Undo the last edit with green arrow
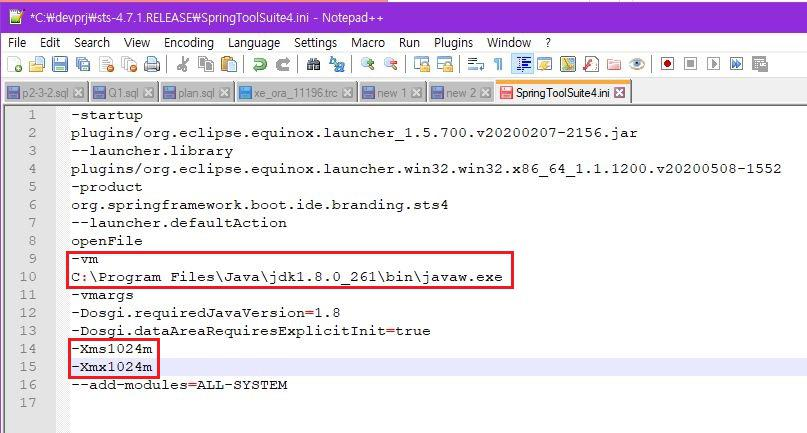This screenshot has width=807, height=433. coord(259,64)
